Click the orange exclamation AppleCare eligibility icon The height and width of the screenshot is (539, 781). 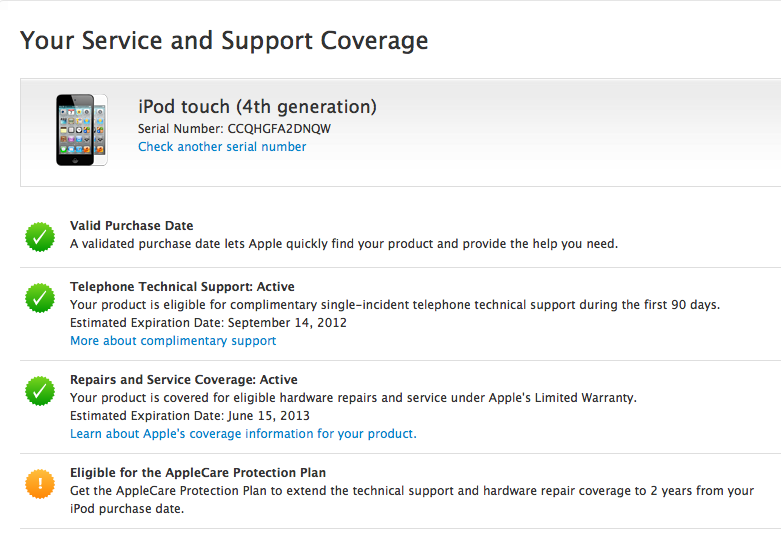pos(40,484)
